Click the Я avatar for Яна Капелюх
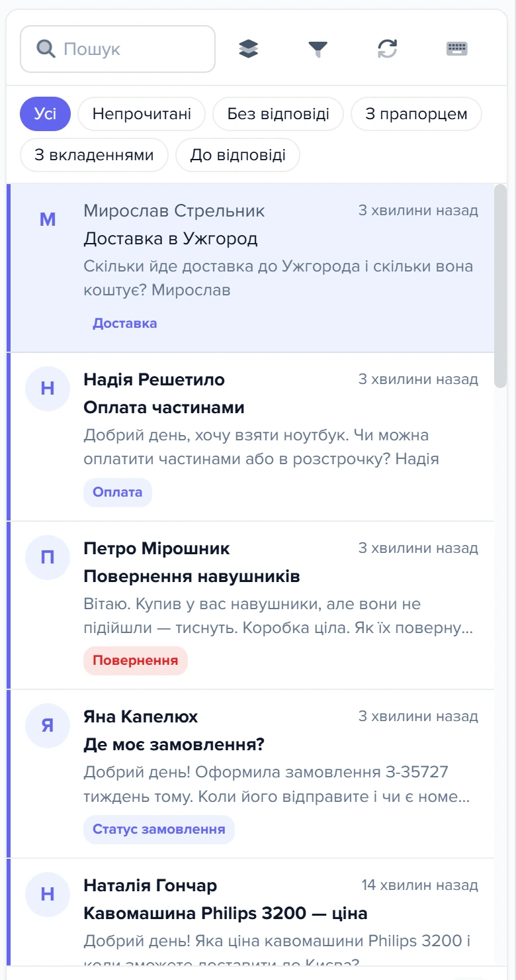This screenshot has height=980, width=516. tap(48, 726)
